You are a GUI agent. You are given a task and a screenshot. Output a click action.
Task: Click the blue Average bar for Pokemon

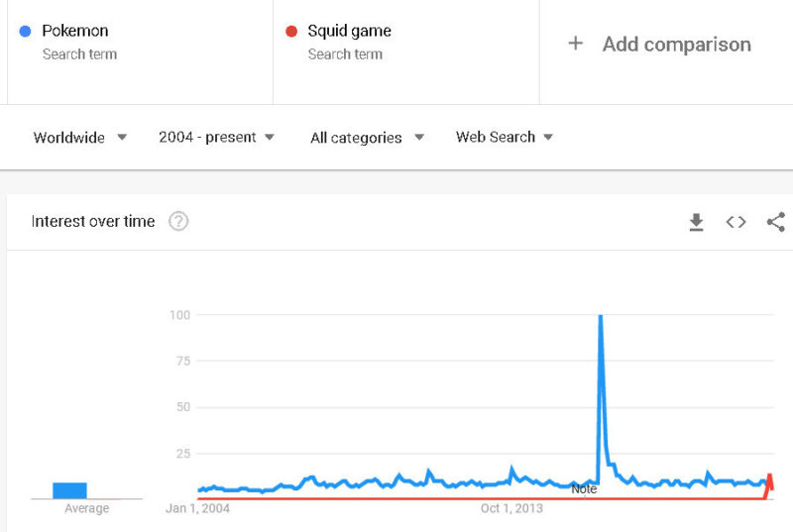69,490
